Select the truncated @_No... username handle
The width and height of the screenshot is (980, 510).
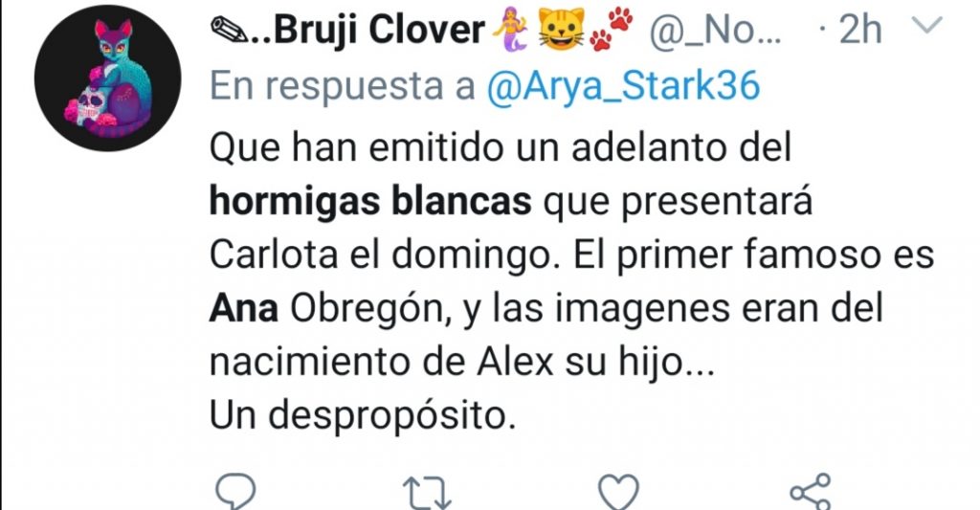716,30
